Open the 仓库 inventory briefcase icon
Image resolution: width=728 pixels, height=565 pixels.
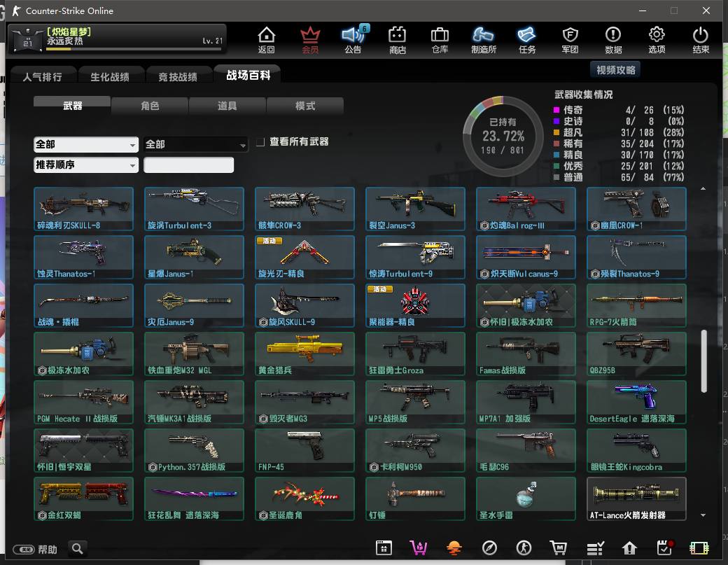[440, 40]
